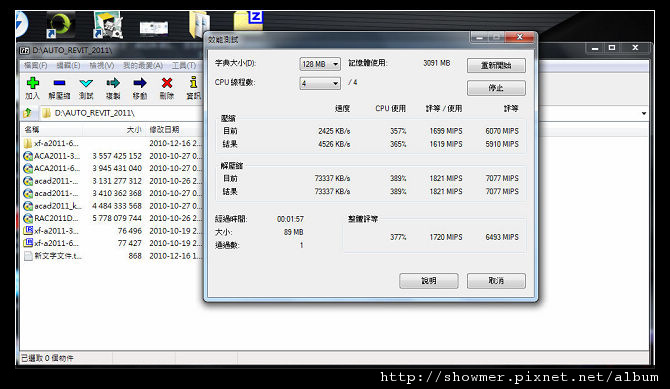This screenshot has height=389, width=670.
Task: Open the desktop icon with a blue Z
Action: click(249, 21)
